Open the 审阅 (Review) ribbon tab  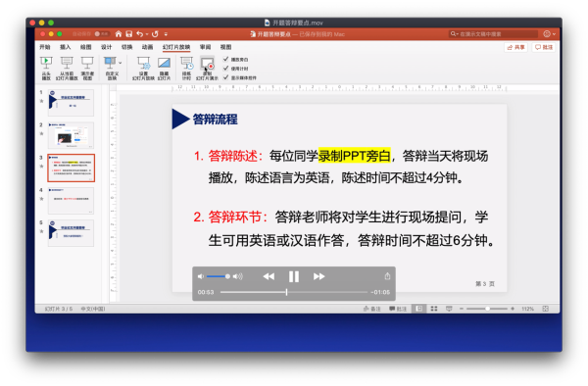pos(205,47)
